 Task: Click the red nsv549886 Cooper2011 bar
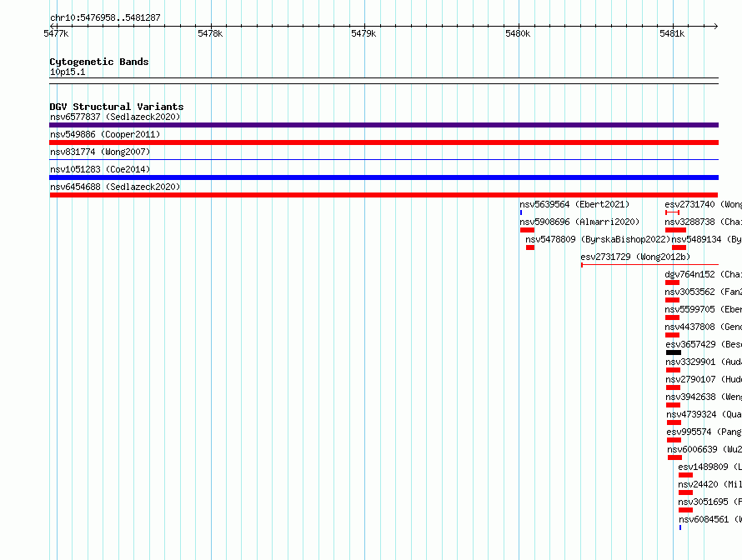pos(384,142)
